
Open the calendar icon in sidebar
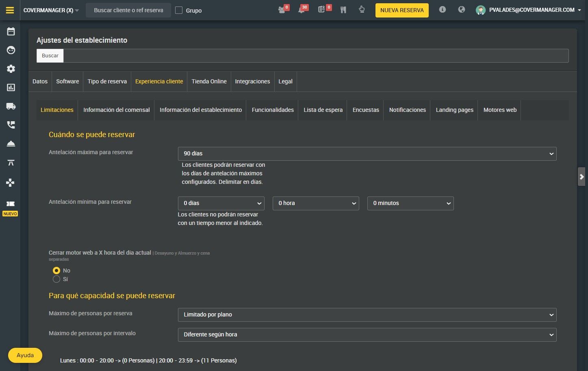pyautogui.click(x=11, y=31)
